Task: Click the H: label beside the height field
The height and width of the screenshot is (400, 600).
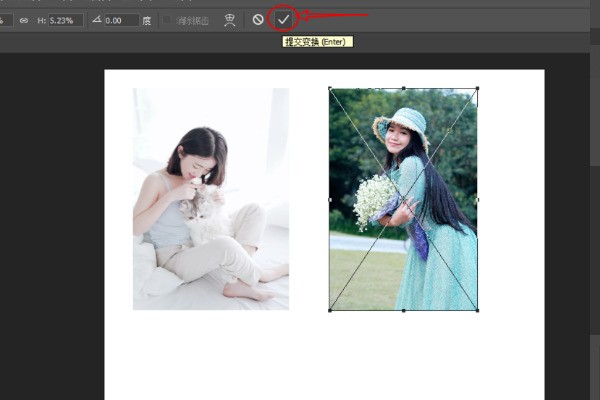Action: coord(42,20)
